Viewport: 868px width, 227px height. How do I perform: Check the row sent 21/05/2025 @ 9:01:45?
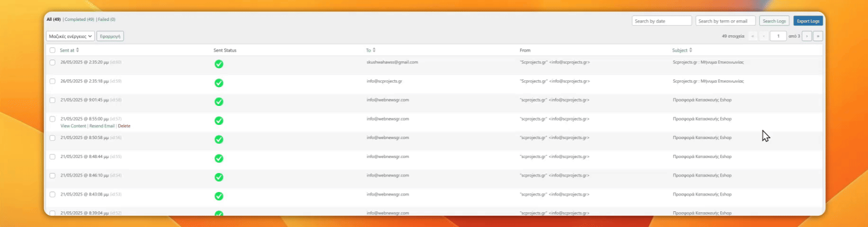coord(53,100)
